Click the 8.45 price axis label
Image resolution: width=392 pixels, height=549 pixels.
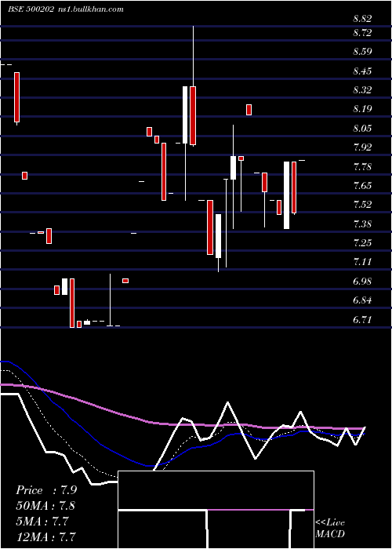pyautogui.click(x=362, y=71)
